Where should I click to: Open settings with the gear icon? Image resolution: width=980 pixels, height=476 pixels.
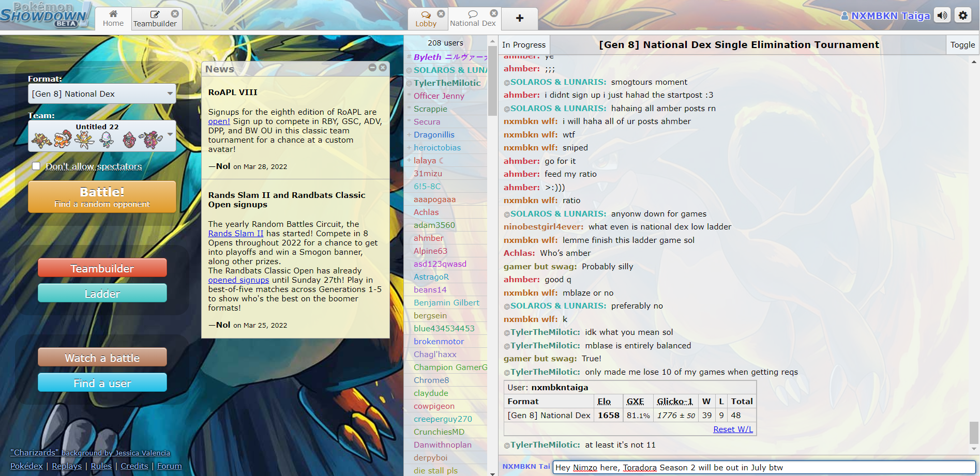pos(963,15)
